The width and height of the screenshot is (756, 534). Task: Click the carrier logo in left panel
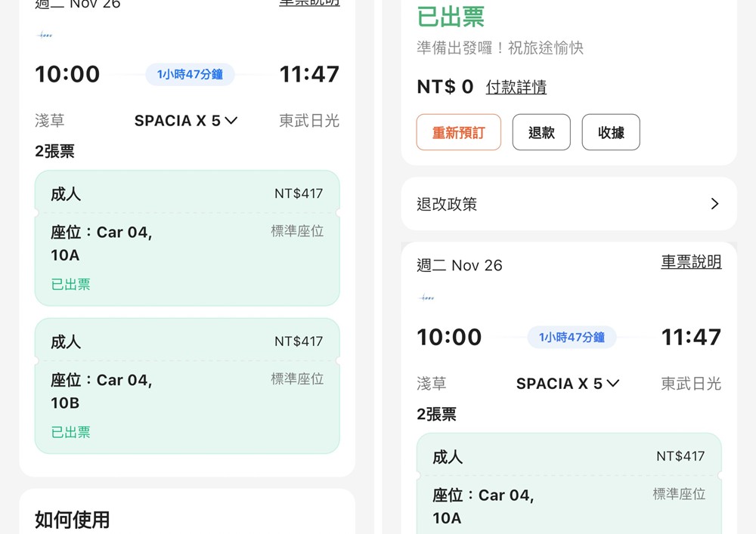point(45,35)
